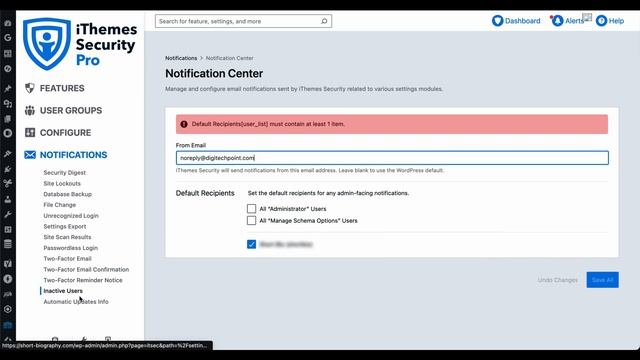
Task: Click the Features shield icon
Action: point(30,88)
